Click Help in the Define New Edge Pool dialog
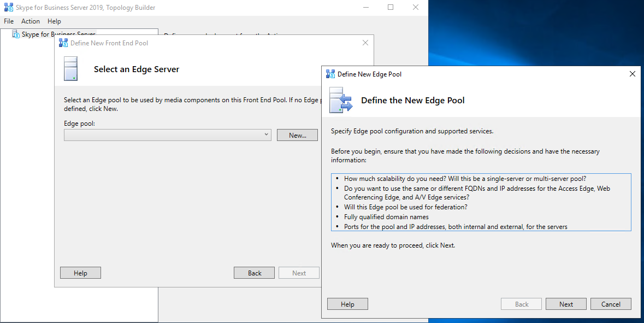Viewport: 644px width, 323px height. [x=347, y=304]
